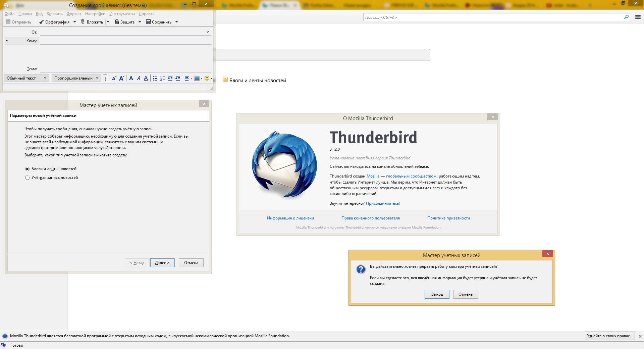Apply italic formatting in compose toolbar

pos(139,78)
